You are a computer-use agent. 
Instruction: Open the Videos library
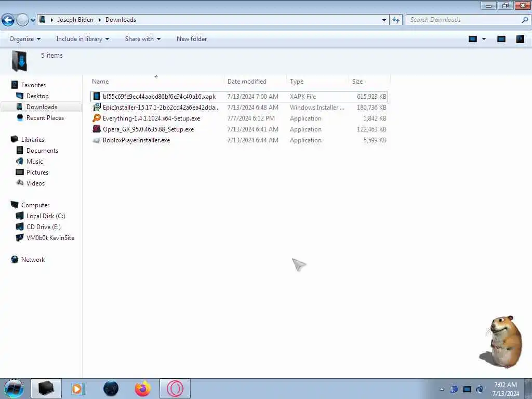(x=36, y=183)
